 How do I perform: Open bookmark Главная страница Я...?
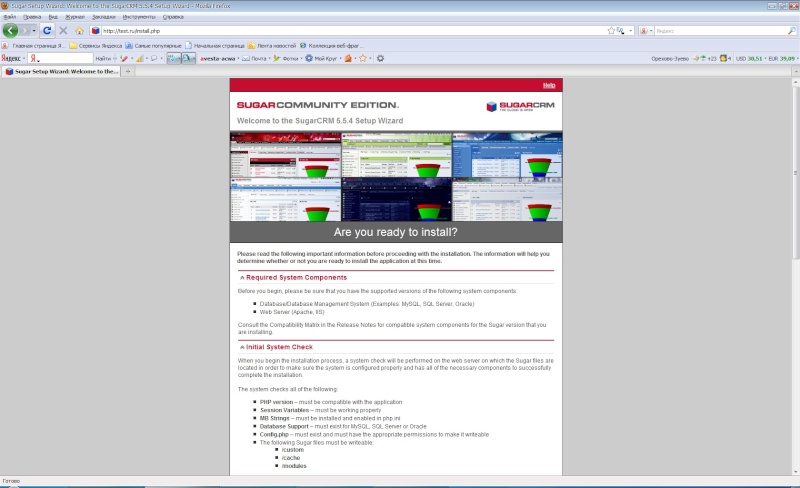click(33, 45)
